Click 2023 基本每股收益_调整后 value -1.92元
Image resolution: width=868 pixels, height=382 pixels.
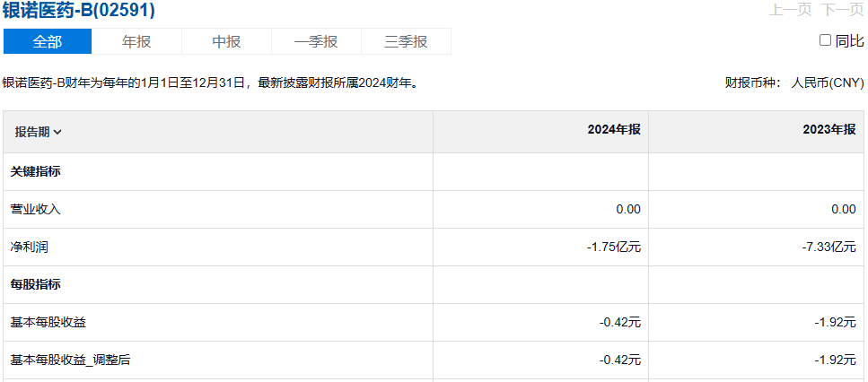tap(836, 360)
